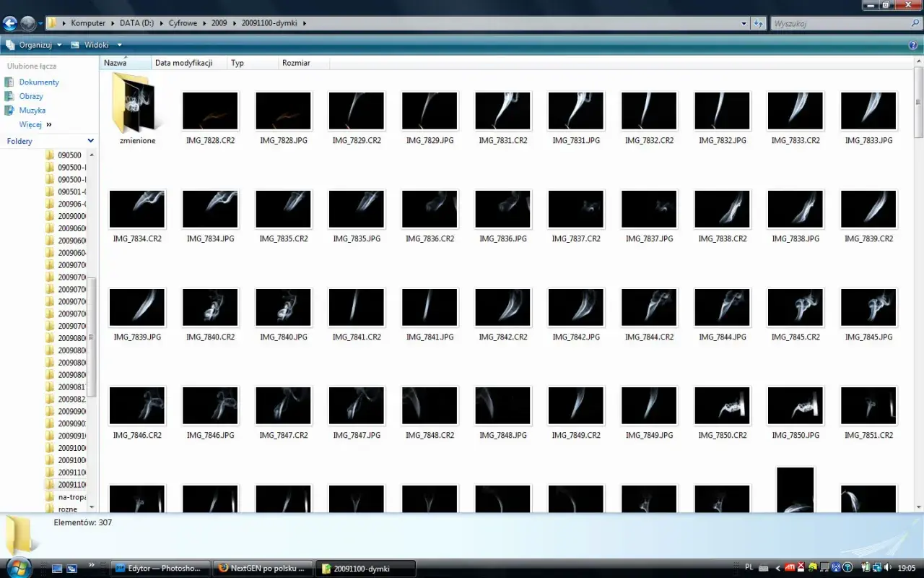Click the Back navigation arrow button
The image size is (924, 578).
[10, 23]
